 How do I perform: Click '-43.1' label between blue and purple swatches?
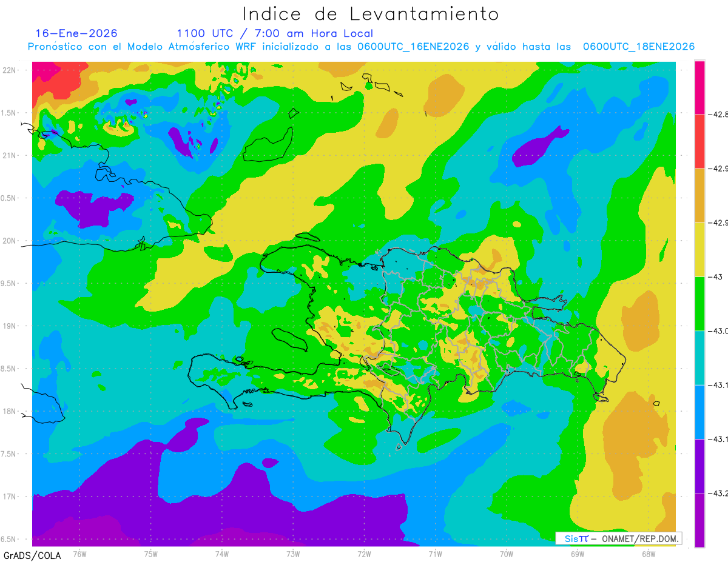718,439
